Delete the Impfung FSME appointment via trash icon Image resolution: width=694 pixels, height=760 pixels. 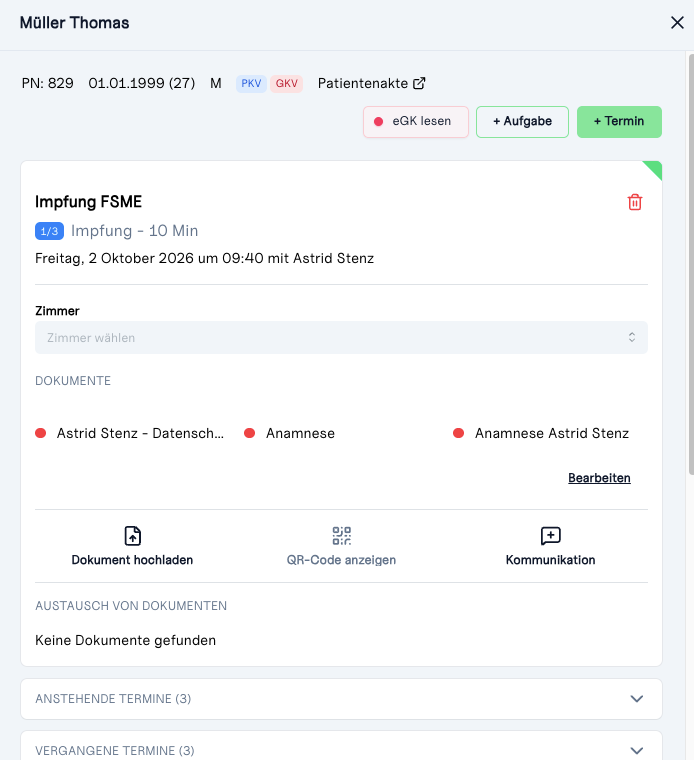click(x=635, y=202)
